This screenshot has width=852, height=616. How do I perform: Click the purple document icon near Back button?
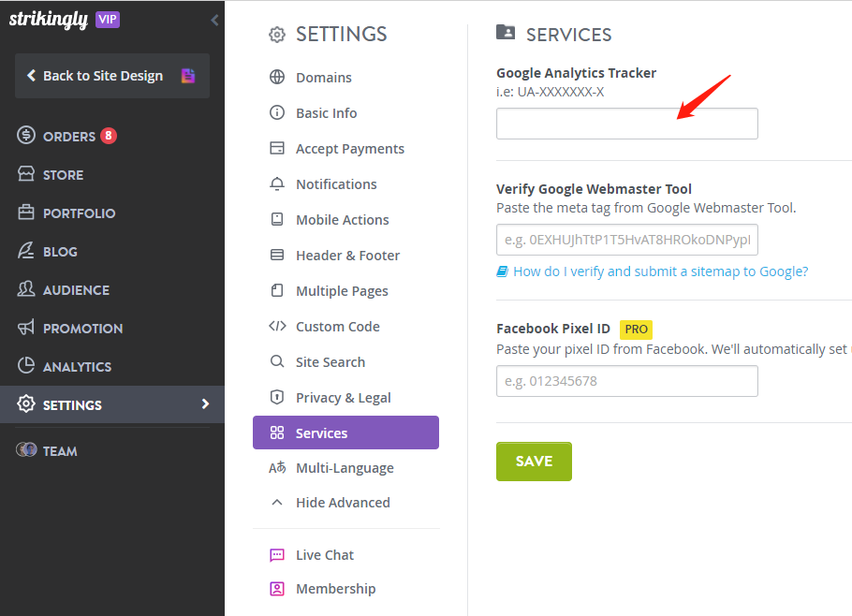[x=188, y=76]
